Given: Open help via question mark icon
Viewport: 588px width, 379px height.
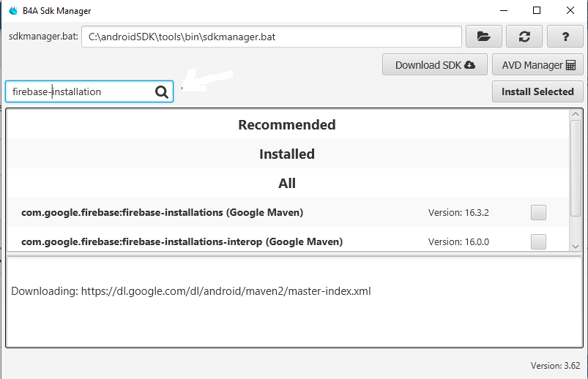Looking at the screenshot, I should tap(565, 37).
